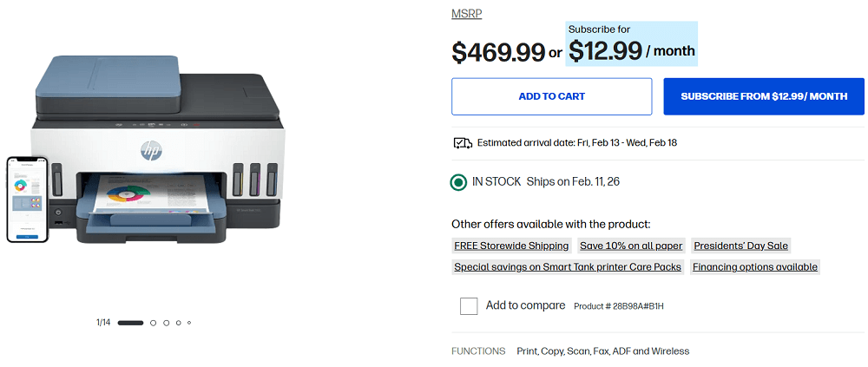View the Save 10% on all paper offer
This screenshot has width=868, height=367.
coord(631,246)
